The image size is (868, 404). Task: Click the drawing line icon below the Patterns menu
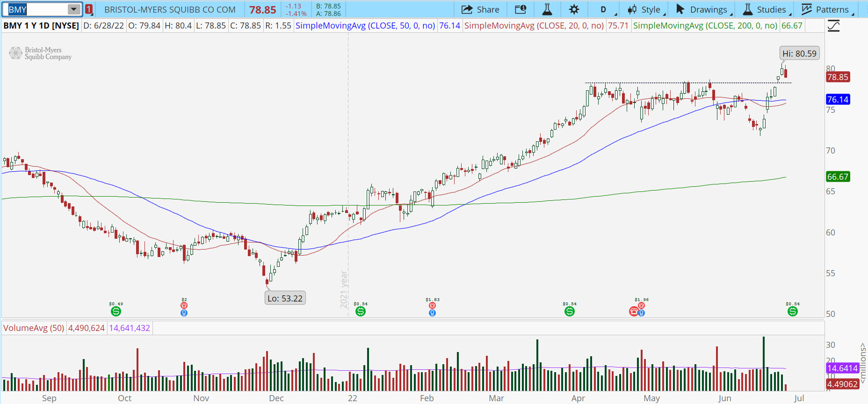tap(833, 26)
